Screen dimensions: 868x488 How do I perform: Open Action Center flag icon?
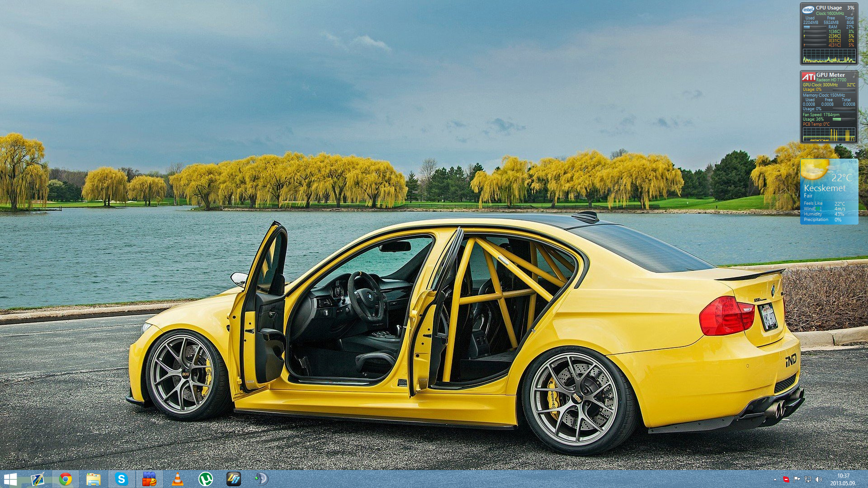click(x=797, y=479)
